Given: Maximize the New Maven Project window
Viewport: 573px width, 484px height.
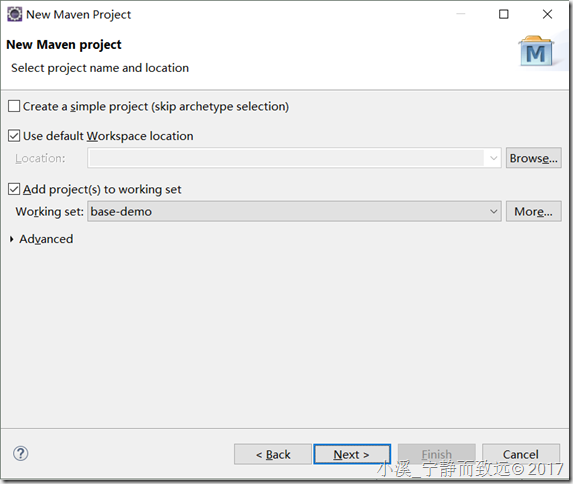Looking at the screenshot, I should tap(504, 14).
